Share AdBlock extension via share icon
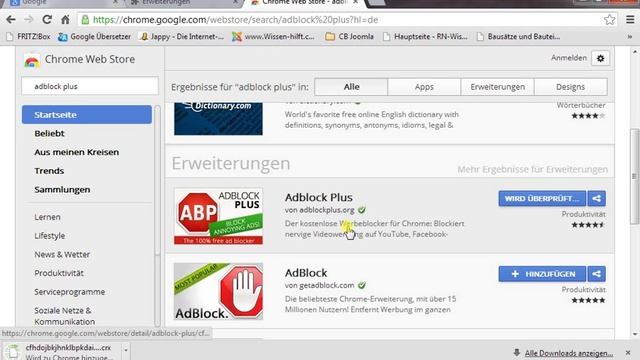The height and width of the screenshot is (360, 640). [596, 274]
